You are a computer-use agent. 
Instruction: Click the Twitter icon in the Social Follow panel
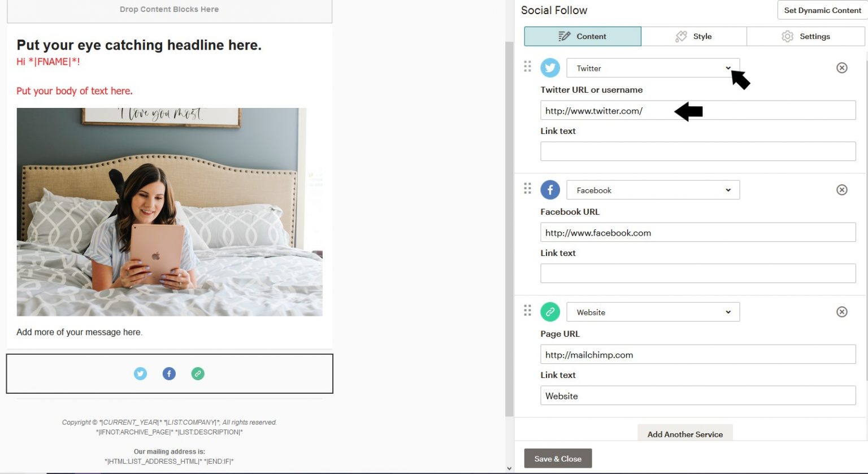pos(550,67)
